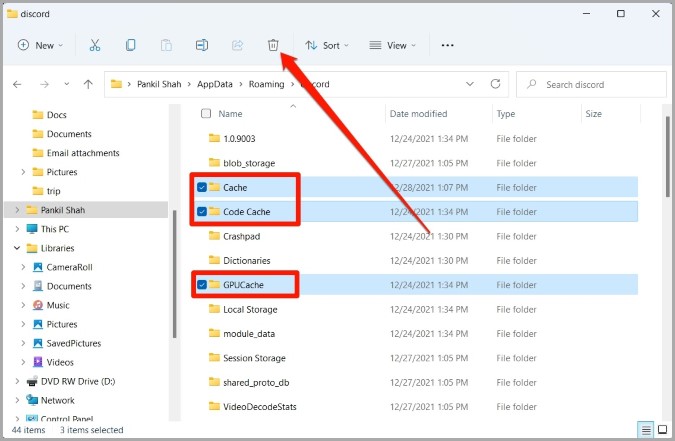Click the blob_storage folder icon
The height and width of the screenshot is (441, 675).
point(214,163)
